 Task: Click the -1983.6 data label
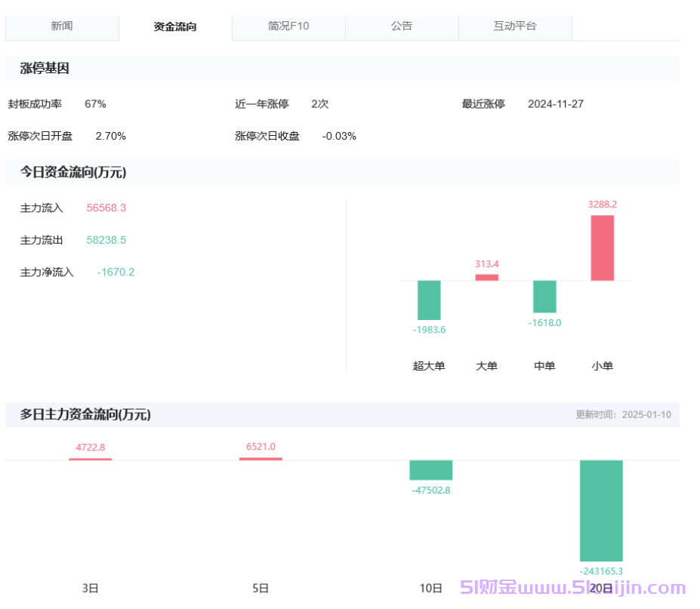[429, 330]
